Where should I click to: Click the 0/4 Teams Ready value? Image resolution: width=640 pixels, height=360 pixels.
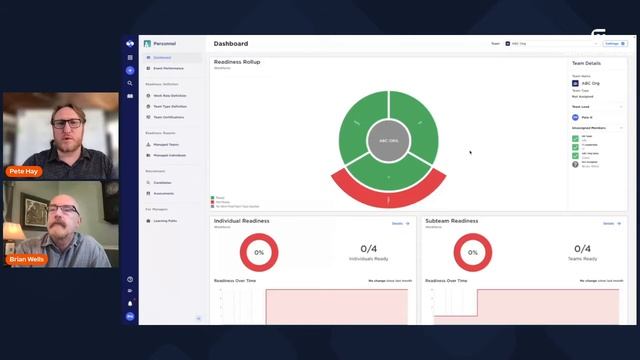click(x=582, y=249)
